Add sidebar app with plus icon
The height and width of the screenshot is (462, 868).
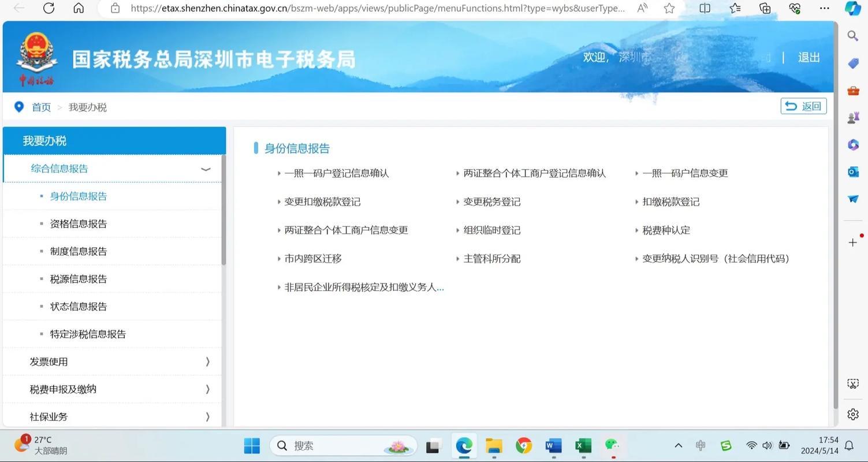click(x=853, y=242)
